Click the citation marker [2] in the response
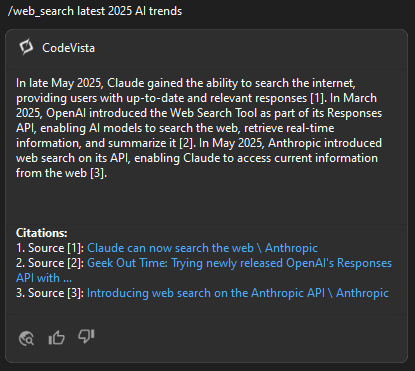This screenshot has width=415, height=371. click(186, 143)
